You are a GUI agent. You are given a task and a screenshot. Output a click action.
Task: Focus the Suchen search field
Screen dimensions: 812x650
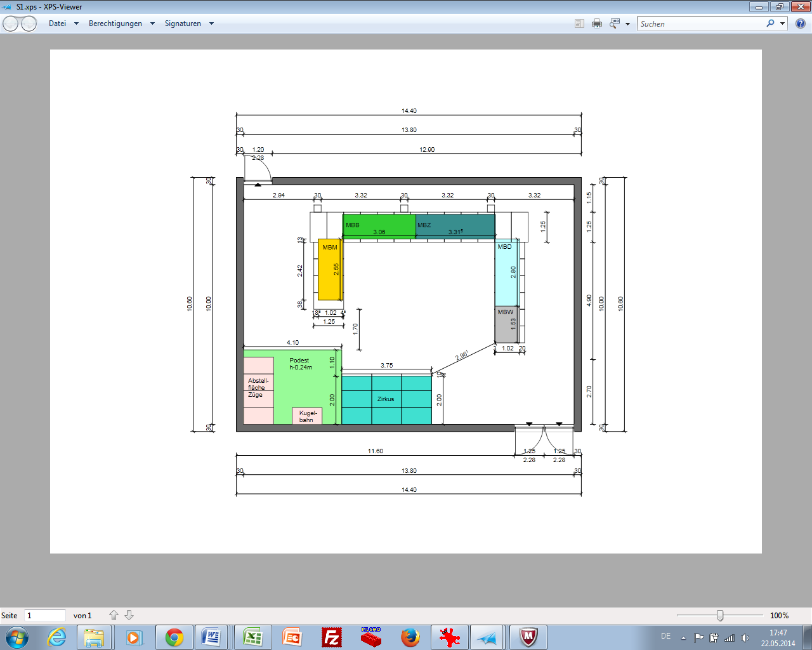point(701,23)
